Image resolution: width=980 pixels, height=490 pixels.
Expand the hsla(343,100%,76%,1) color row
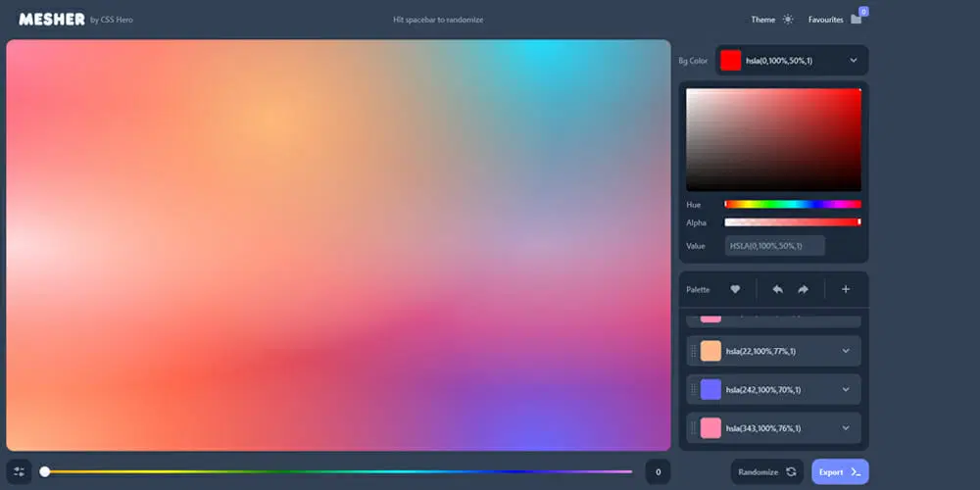[846, 428]
